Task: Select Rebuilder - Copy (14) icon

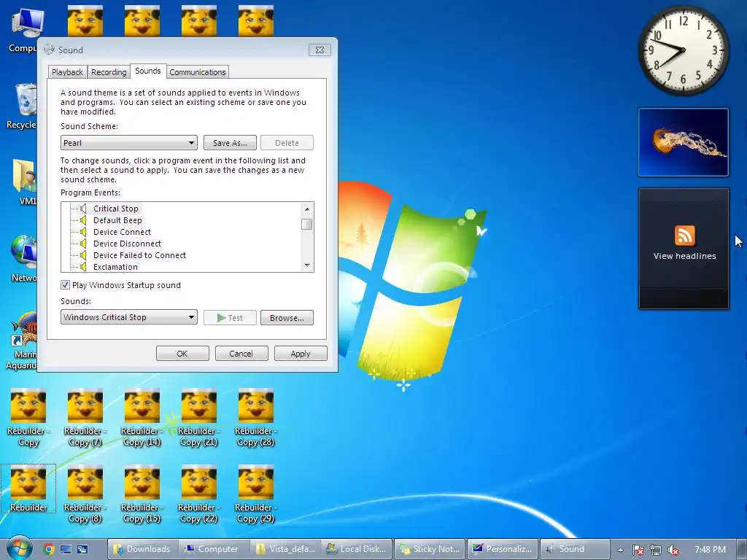Action: [142, 418]
